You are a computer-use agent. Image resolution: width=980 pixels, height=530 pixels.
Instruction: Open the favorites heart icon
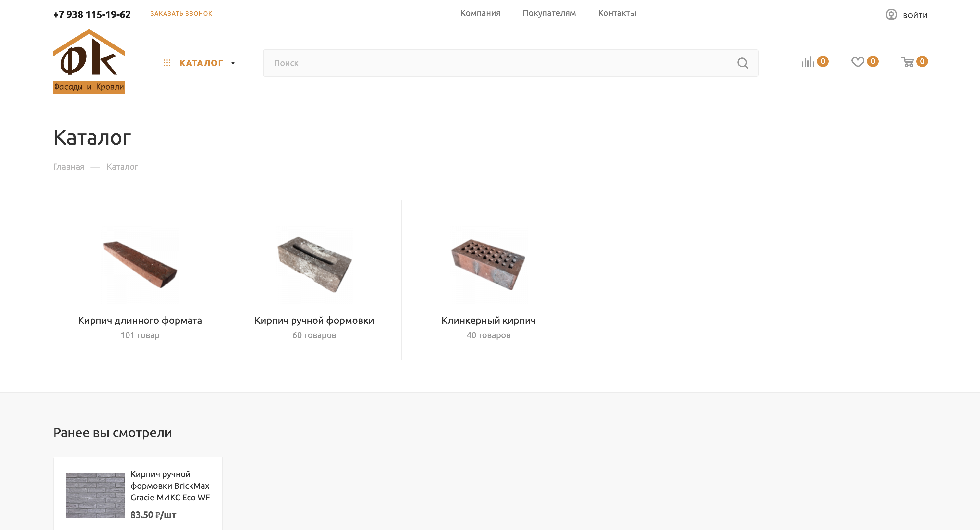pos(857,62)
